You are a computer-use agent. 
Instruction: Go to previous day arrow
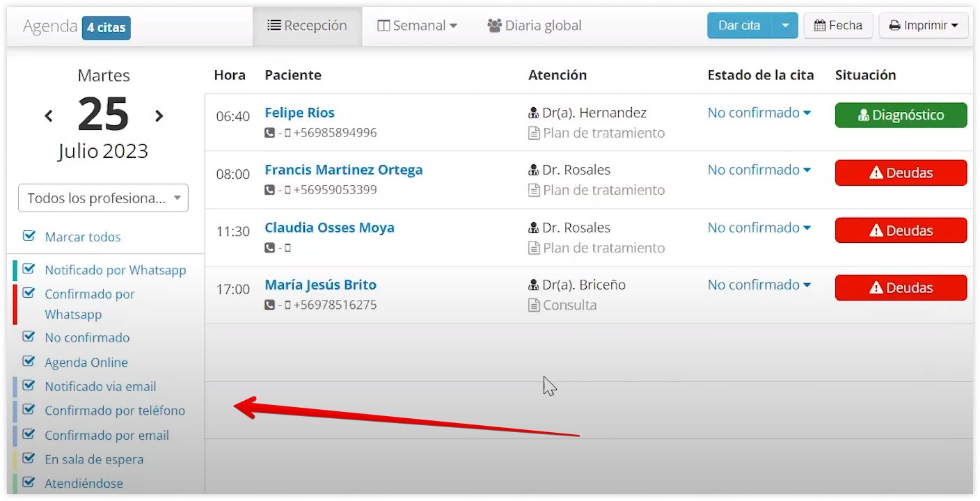48,116
